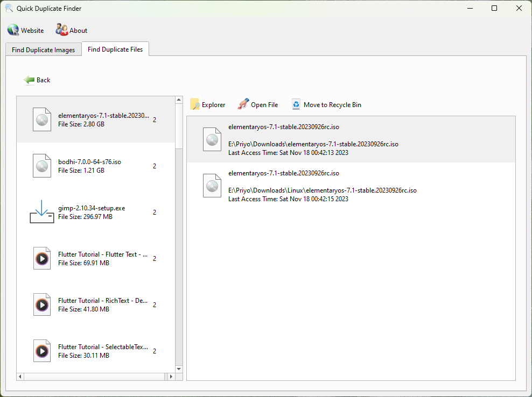Viewport: 532px width, 397px height.
Task: Click Explorer label to show file location
Action: coord(213,105)
